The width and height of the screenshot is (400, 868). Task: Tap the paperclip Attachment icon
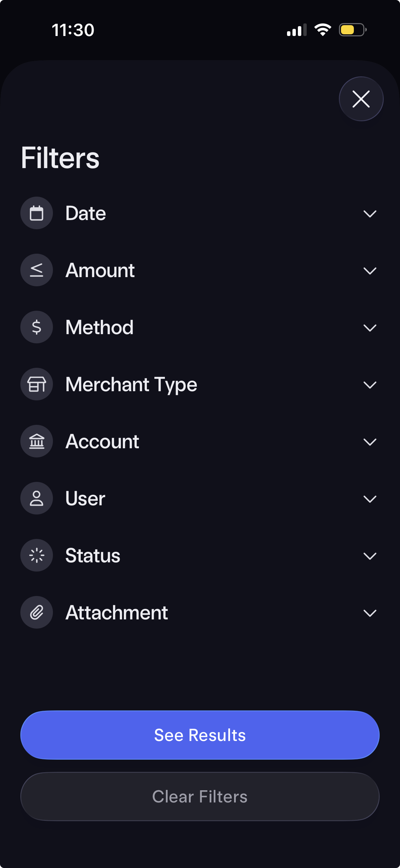coord(37,613)
